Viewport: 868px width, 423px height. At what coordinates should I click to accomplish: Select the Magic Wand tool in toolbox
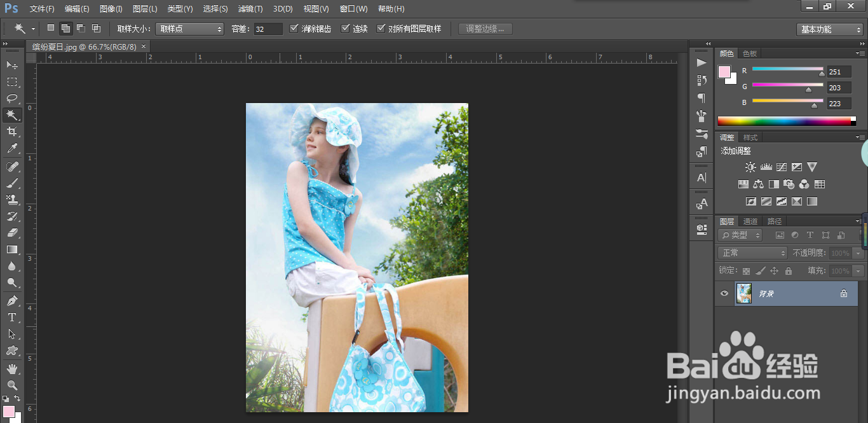click(12, 115)
